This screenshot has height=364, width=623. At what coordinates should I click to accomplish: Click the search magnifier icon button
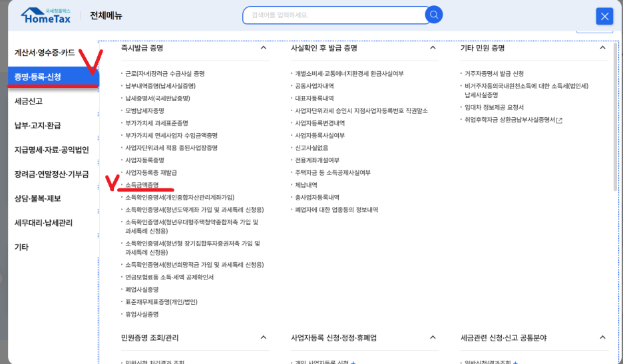[x=434, y=15]
